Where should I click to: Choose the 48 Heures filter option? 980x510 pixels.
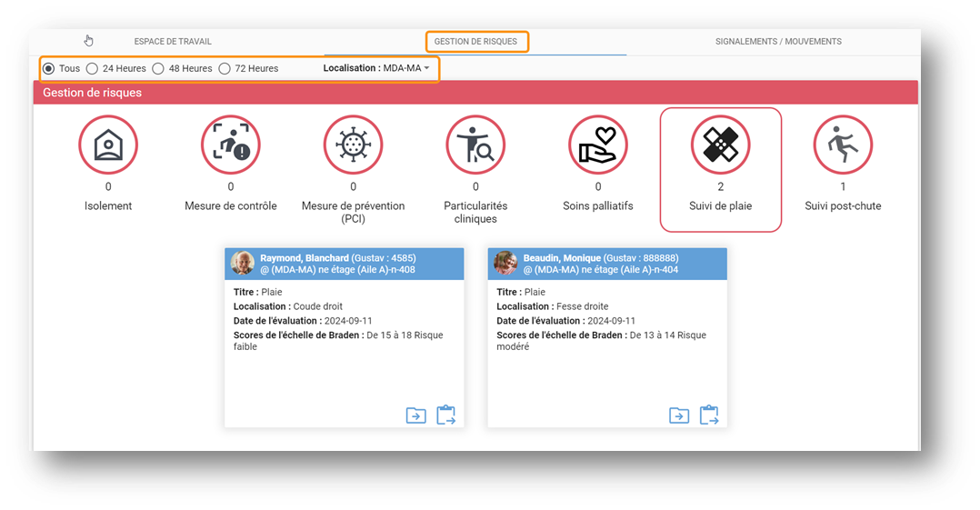(x=158, y=68)
